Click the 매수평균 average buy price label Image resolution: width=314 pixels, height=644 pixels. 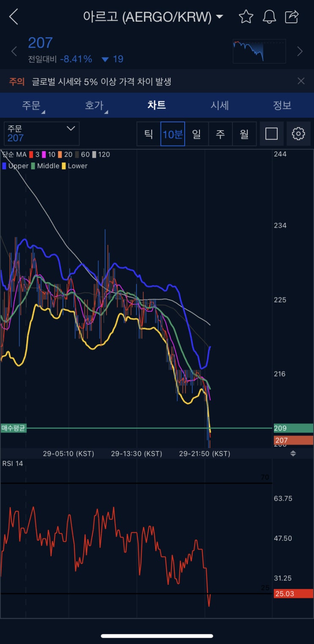[x=14, y=428]
